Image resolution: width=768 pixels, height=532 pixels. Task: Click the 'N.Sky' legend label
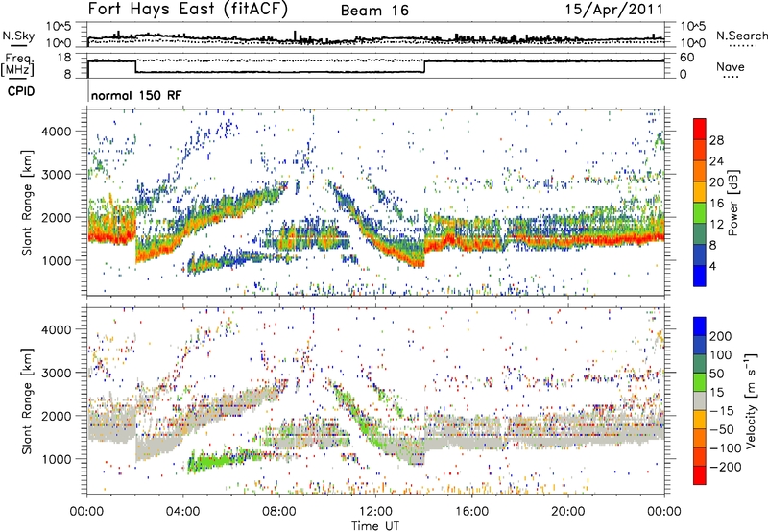click(x=18, y=36)
